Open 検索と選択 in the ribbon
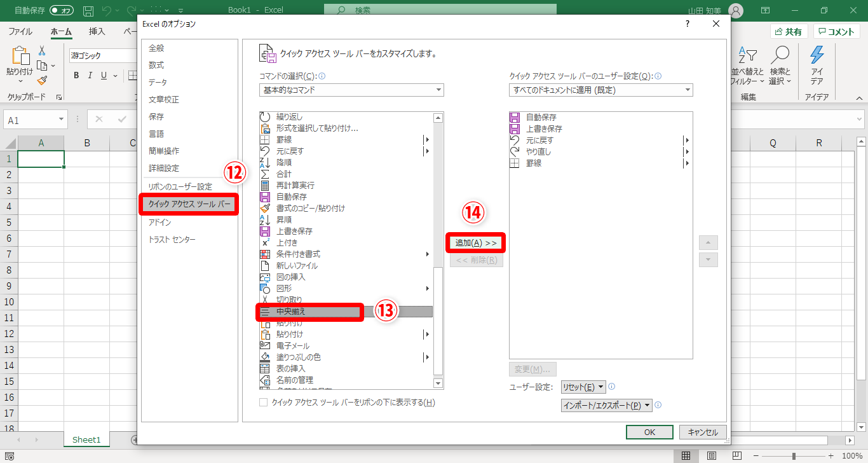This screenshot has height=463, width=868. [x=780, y=66]
